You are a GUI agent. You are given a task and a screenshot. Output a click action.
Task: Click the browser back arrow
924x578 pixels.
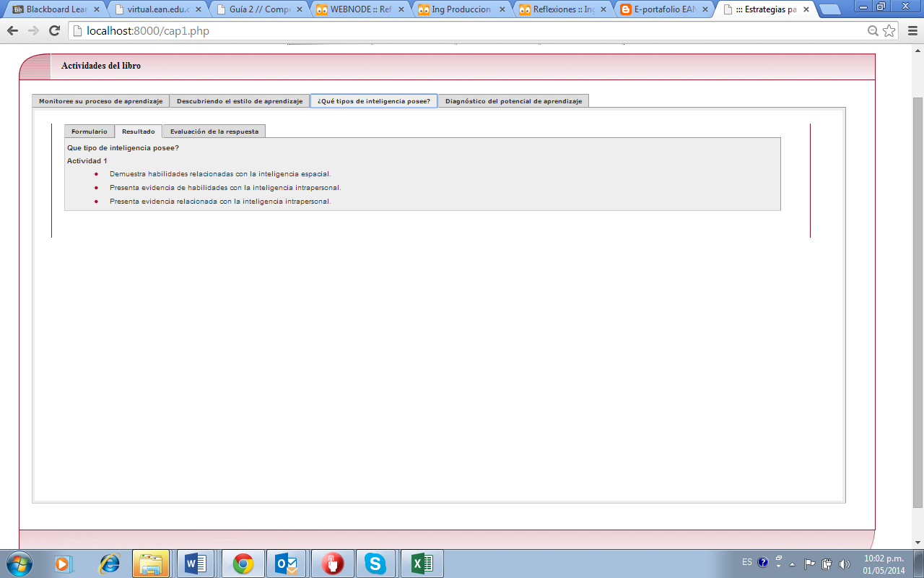coord(12,31)
